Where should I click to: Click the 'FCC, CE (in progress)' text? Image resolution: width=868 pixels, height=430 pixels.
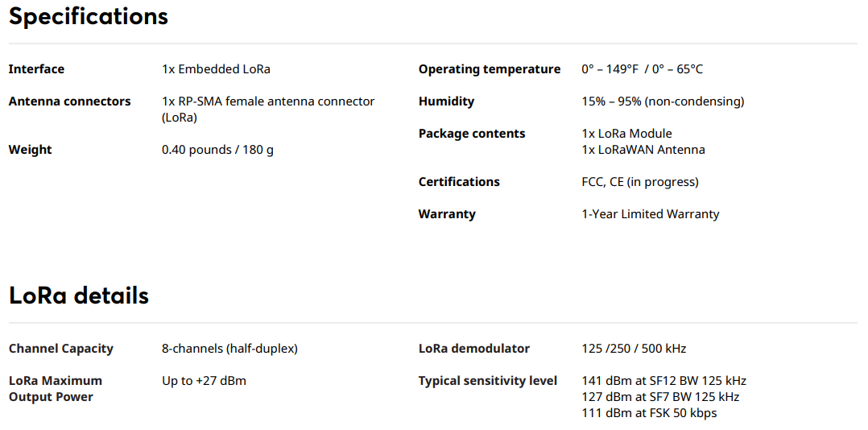pos(640,181)
